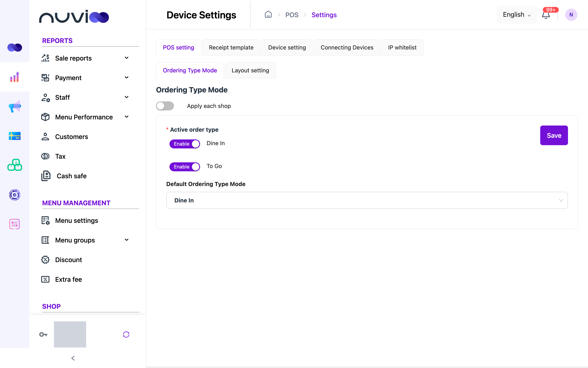Disable the Dine In order type
The height and width of the screenshot is (368, 588).
pos(185,144)
